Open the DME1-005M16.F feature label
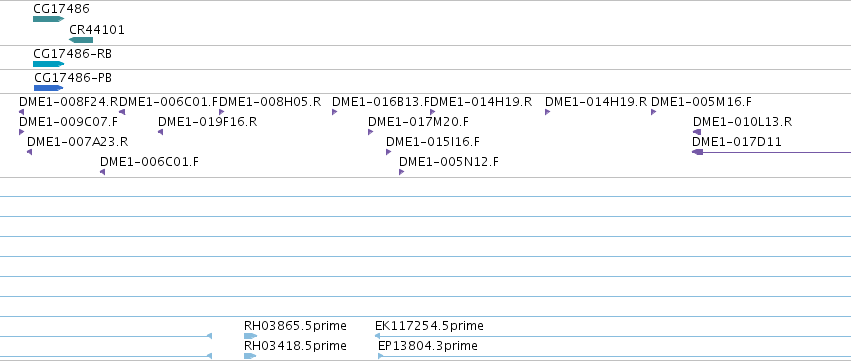The height and width of the screenshot is (361, 851). click(x=701, y=102)
